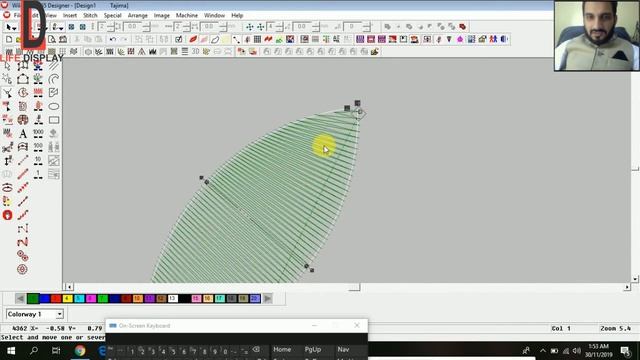Click the Move to center crosshair icon
The height and width of the screenshot is (360, 640).
coord(249,27)
